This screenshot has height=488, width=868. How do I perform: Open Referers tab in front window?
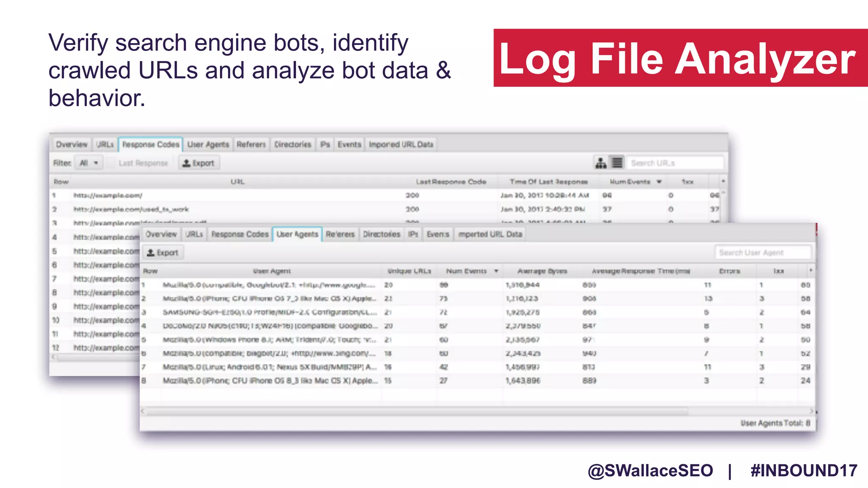tap(340, 234)
